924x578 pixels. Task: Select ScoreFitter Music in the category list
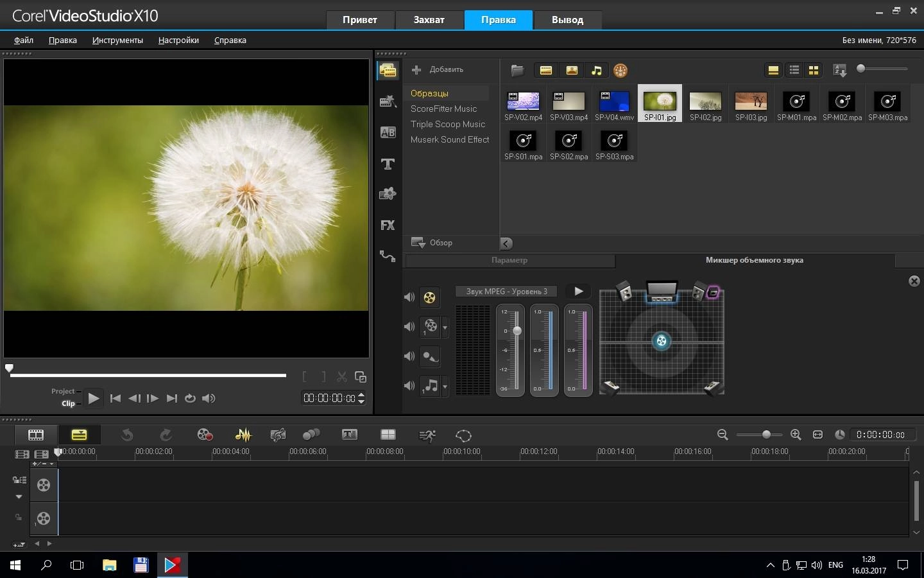[444, 109]
